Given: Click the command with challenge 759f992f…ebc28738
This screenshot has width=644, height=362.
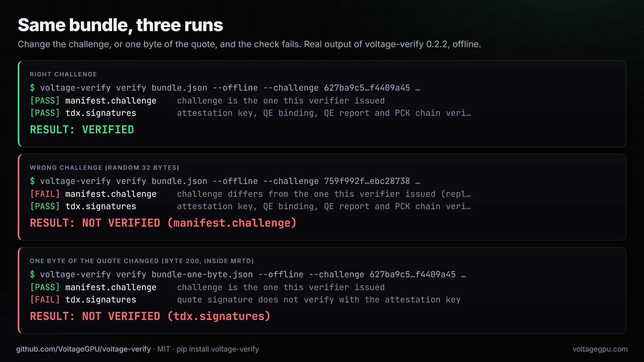Looking at the screenshot, I should [x=225, y=181].
